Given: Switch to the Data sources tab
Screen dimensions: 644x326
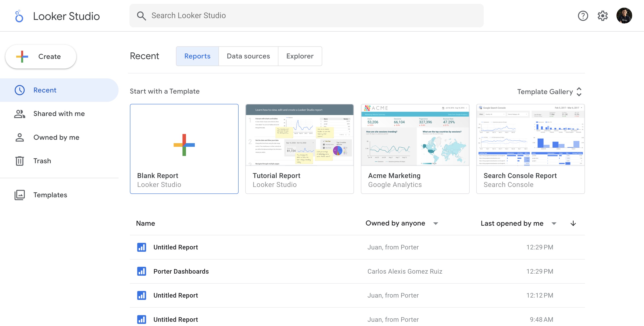Looking at the screenshot, I should 248,56.
